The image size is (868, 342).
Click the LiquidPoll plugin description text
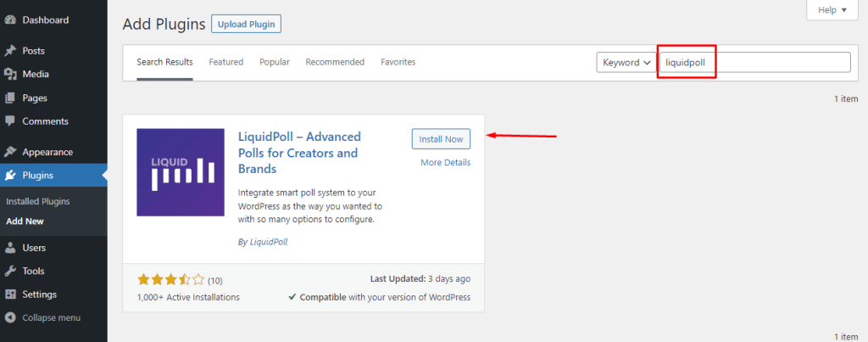coord(310,206)
